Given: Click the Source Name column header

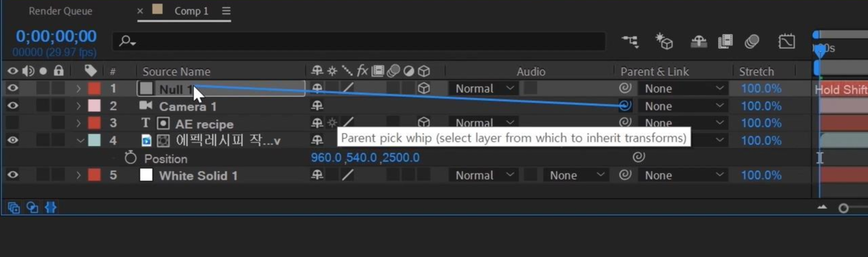Looking at the screenshot, I should coord(176,71).
